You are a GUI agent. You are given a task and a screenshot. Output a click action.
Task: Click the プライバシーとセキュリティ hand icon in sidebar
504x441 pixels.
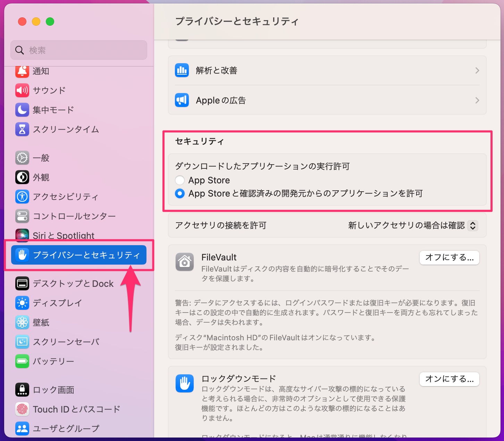(22, 255)
